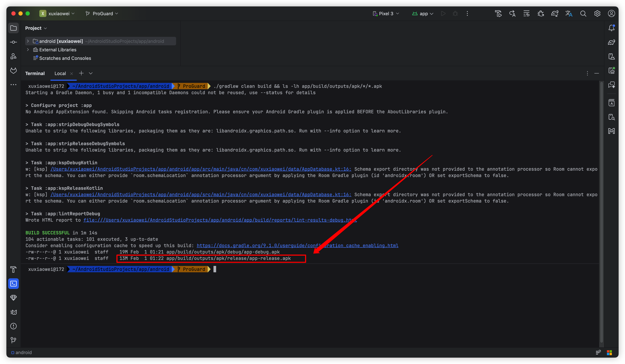Screen dimensions: 625x364
Task: Select the Local terminal tab
Action: click(x=60, y=73)
